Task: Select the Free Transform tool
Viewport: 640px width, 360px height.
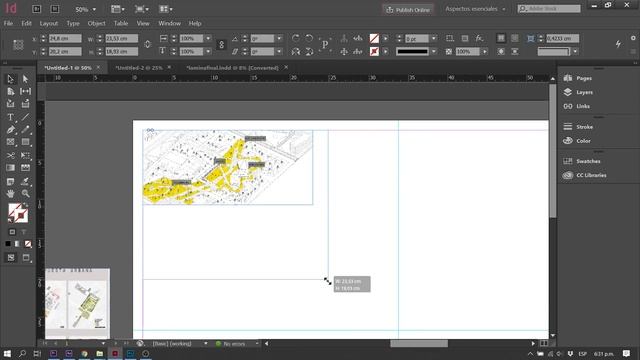Action: 25,156
